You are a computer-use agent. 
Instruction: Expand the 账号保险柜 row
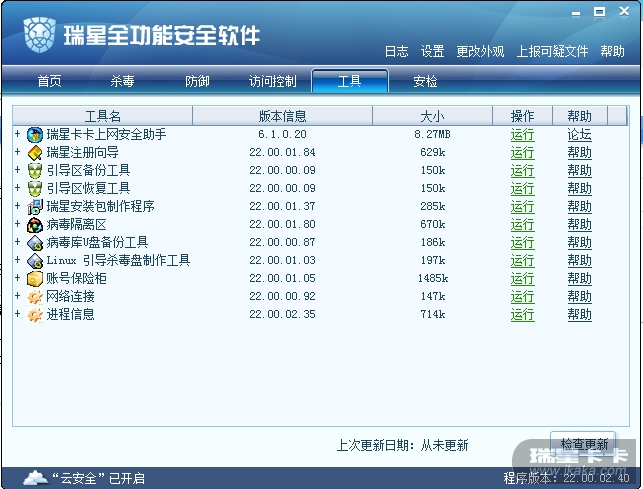(x=18, y=278)
